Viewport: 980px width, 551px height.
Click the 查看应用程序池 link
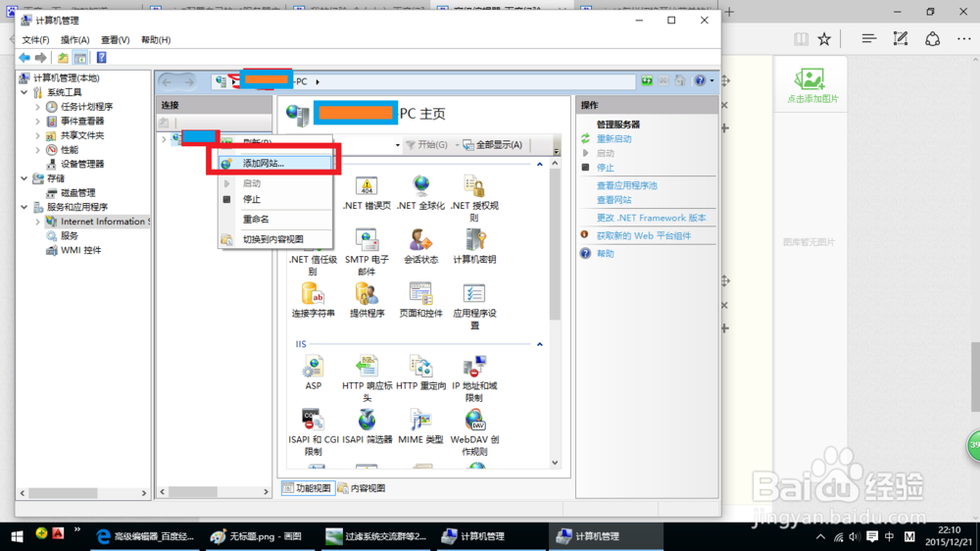(627, 185)
